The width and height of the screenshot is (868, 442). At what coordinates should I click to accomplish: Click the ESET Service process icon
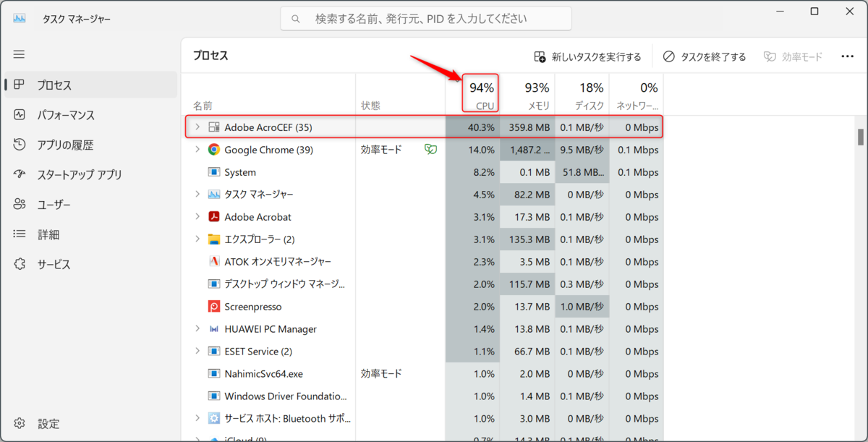[x=214, y=352]
